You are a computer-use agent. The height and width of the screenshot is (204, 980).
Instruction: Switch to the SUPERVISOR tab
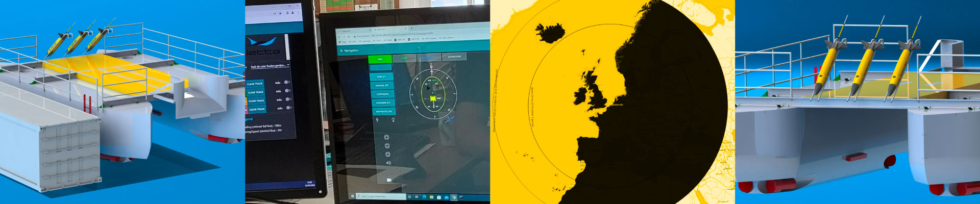(x=454, y=57)
